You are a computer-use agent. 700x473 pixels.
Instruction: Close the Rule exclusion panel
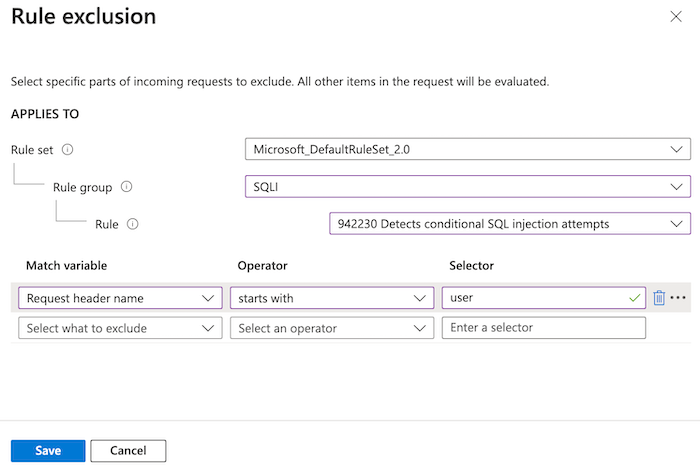click(678, 17)
